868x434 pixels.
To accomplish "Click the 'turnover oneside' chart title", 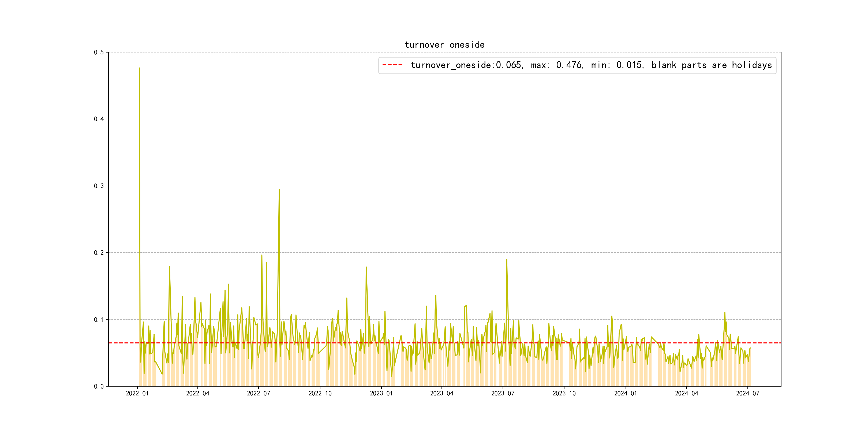I will 444,45.
